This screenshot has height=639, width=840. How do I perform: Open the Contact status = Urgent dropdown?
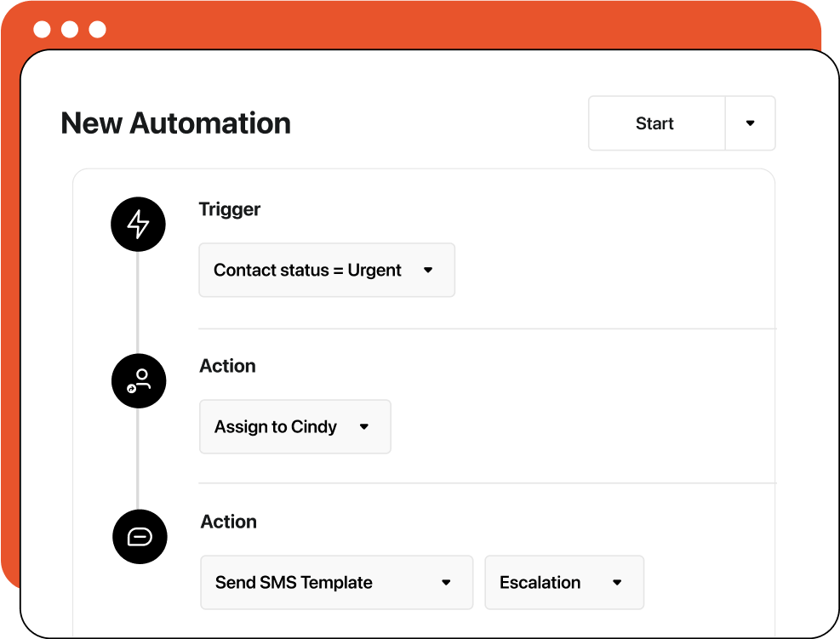(x=327, y=270)
